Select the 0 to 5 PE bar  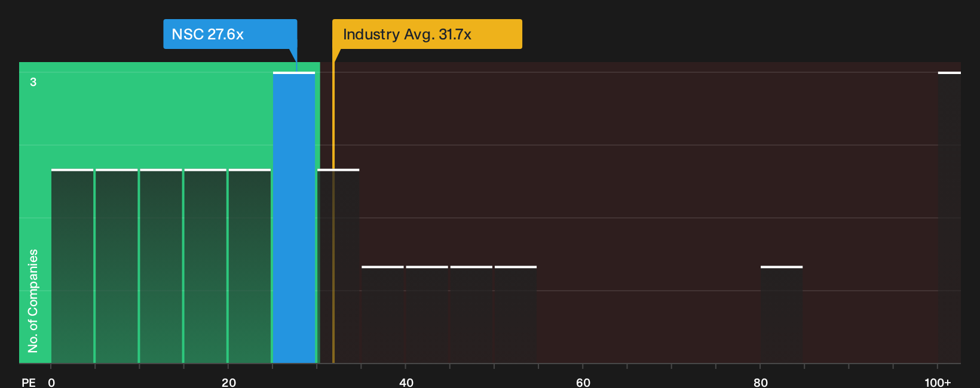72,266
